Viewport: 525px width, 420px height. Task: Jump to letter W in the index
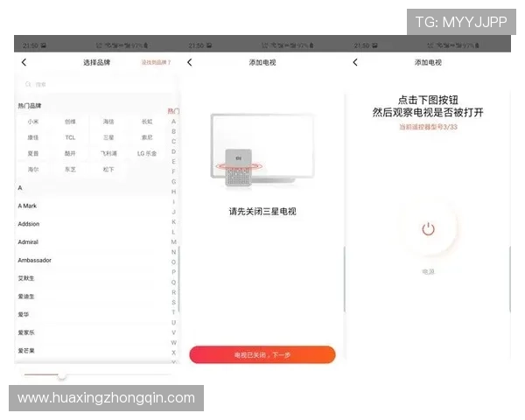click(x=173, y=342)
